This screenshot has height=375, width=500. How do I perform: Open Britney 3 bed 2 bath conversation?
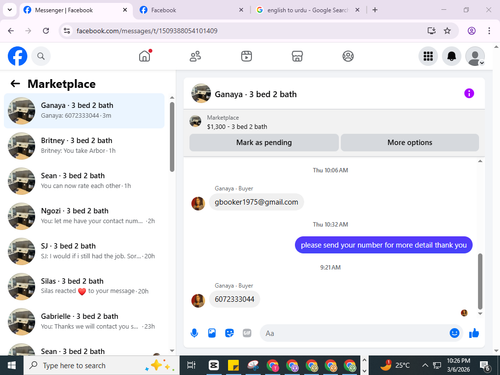coord(84,146)
